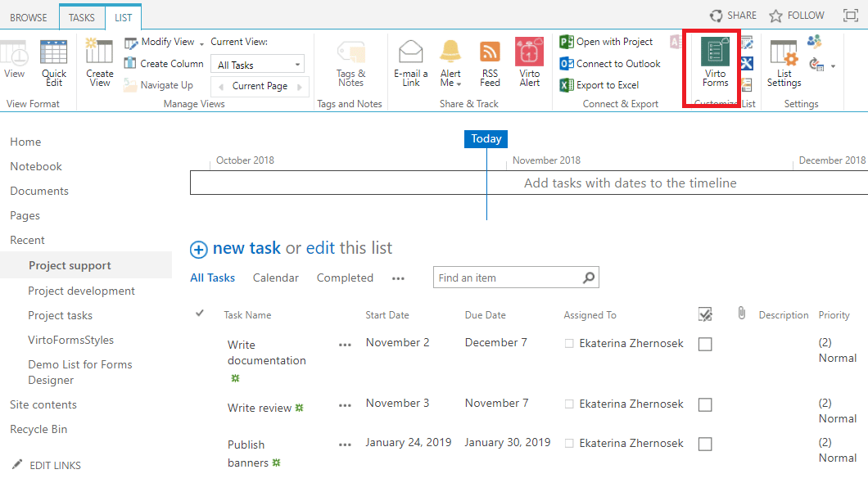868x483 pixels.
Task: Open List Settings
Action: (784, 65)
